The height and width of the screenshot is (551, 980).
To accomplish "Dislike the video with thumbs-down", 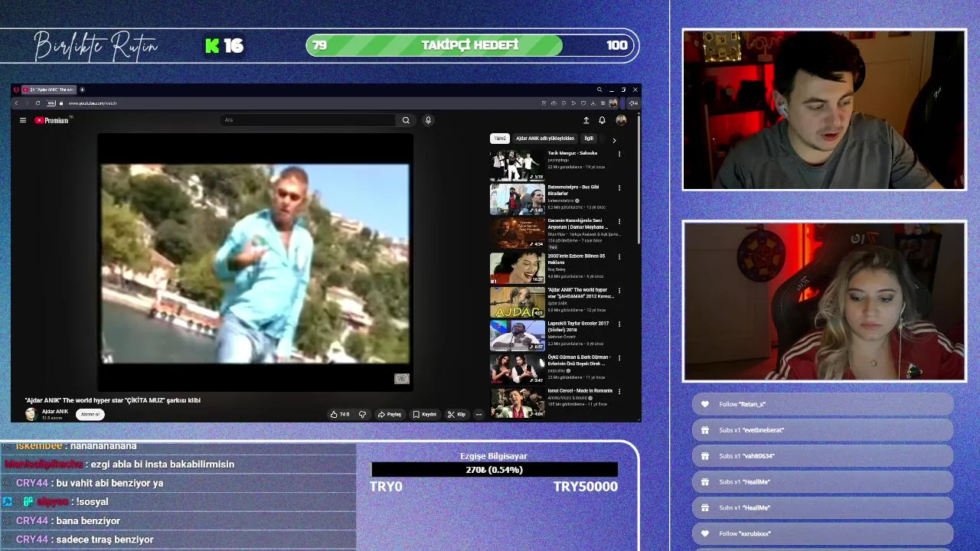I will pos(363,414).
